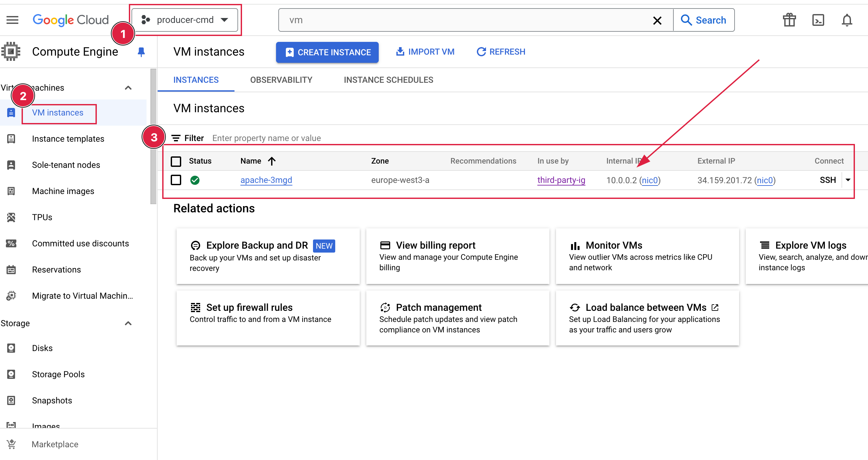The height and width of the screenshot is (460, 868).
Task: Open the apache-3mgd instance link
Action: [266, 180]
